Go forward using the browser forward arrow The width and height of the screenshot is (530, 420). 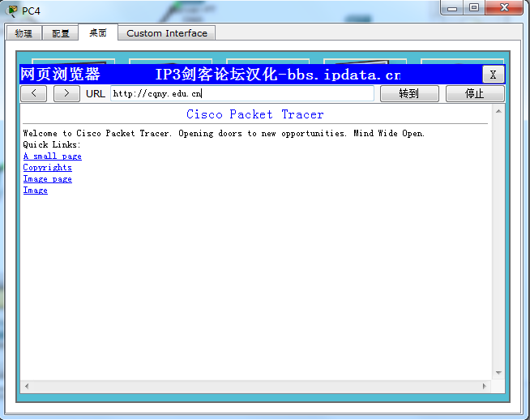pyautogui.click(x=66, y=94)
